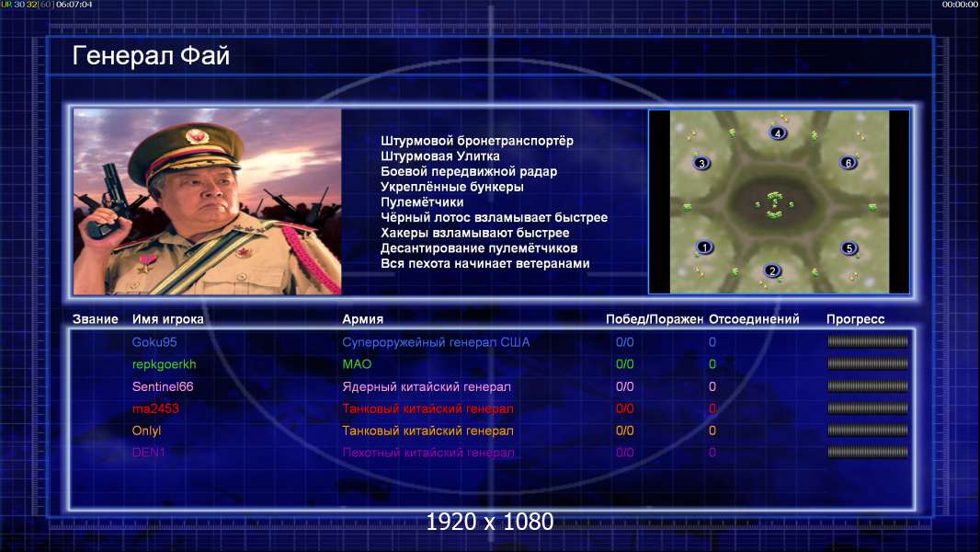Click 'Десантирование пулемётчиков' ability line
This screenshot has width=980, height=552.
pos(479,248)
